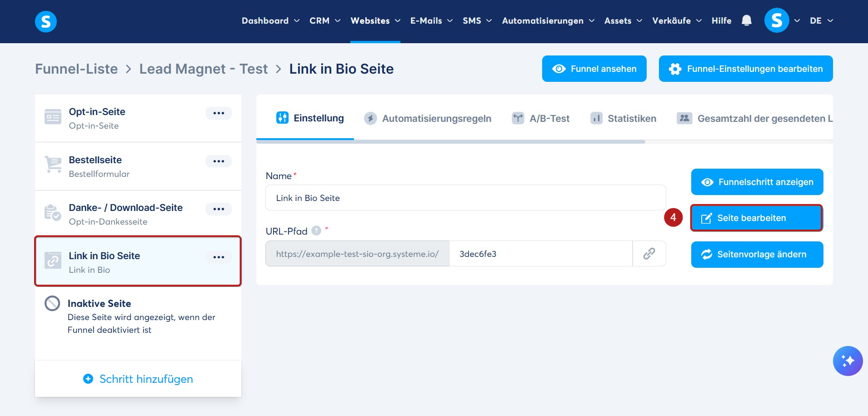Select the Bestellseite funnel step
868x416 pixels.
(x=138, y=166)
